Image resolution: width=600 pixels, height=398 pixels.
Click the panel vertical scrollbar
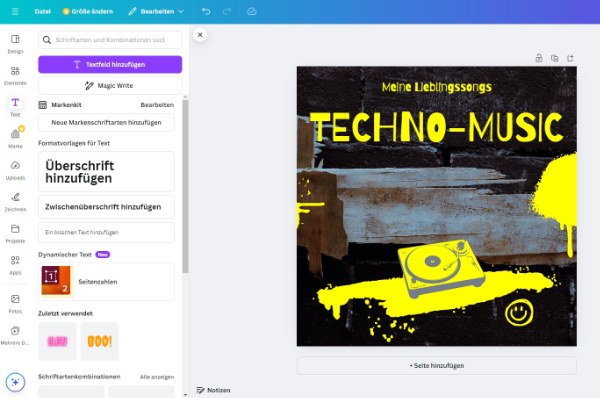[x=185, y=186]
